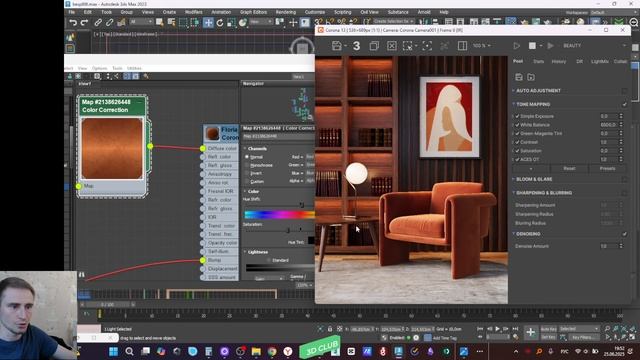Toggle the A/B comparison split icon

(462, 46)
